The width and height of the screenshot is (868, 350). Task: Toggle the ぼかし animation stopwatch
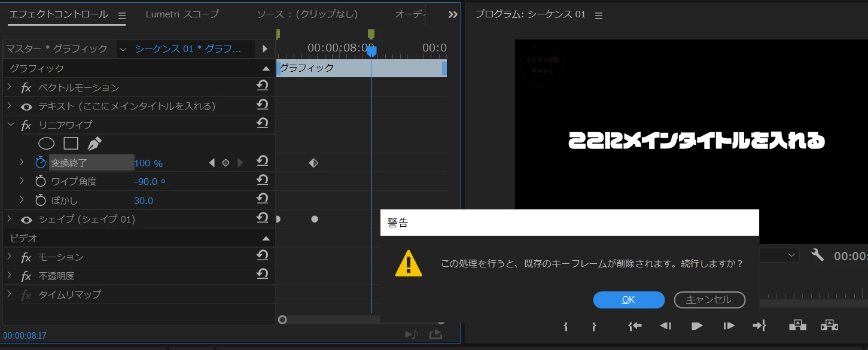point(41,200)
